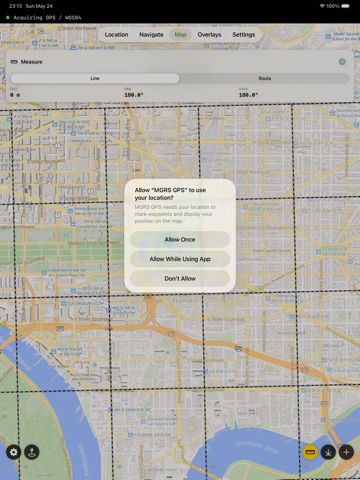360x480 pixels.
Task: Tap Don't Allow location access
Action: (180, 278)
